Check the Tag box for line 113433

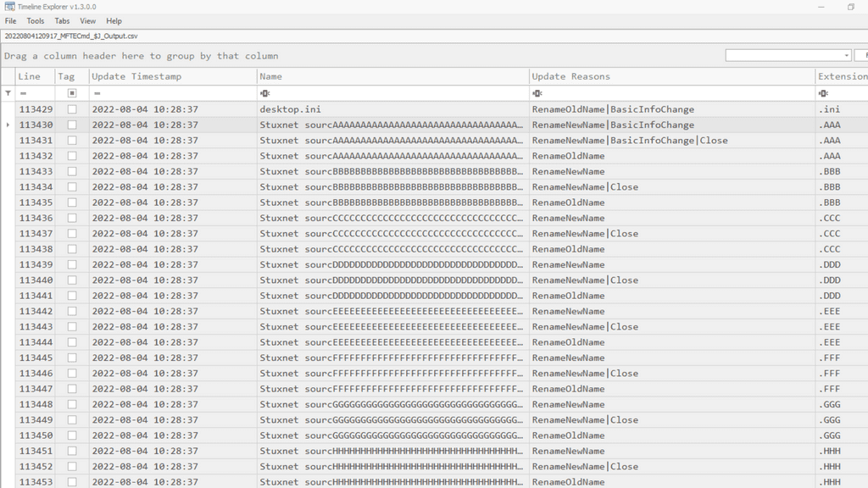[x=72, y=171]
